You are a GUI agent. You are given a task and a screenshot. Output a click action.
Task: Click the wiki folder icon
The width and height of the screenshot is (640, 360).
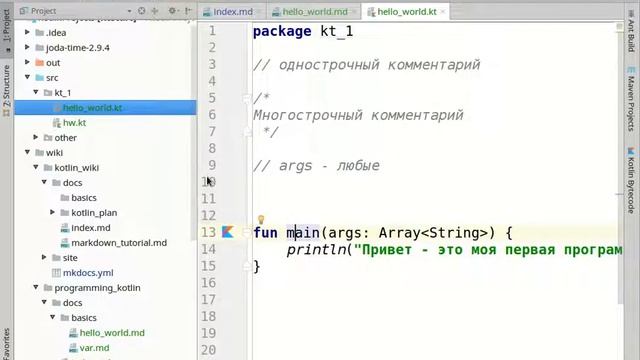40,153
